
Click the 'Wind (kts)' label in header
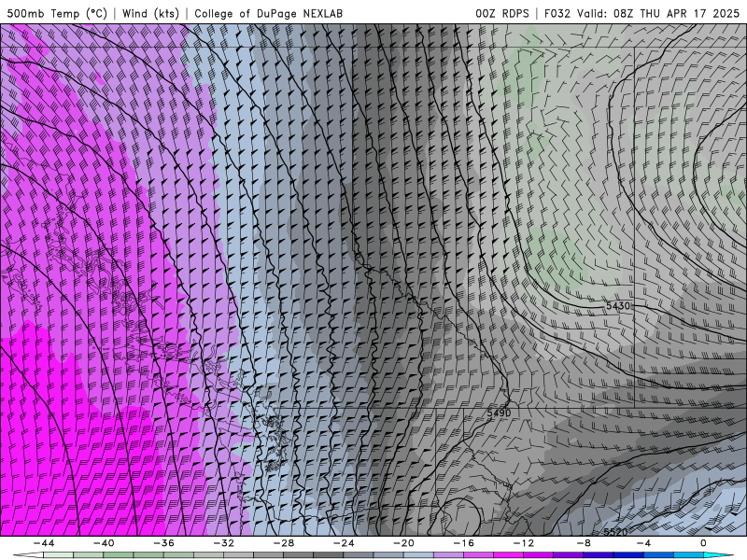click(x=150, y=13)
